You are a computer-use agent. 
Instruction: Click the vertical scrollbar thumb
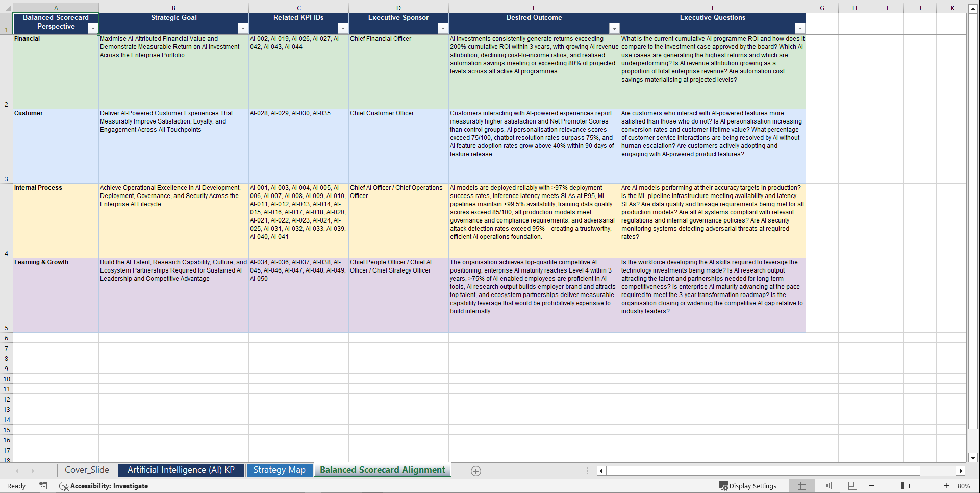point(973,221)
